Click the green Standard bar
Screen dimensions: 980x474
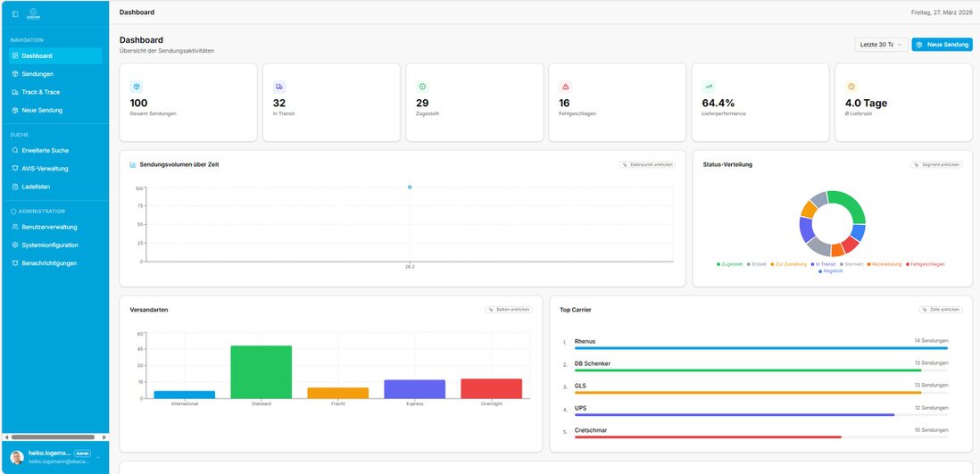(x=262, y=372)
